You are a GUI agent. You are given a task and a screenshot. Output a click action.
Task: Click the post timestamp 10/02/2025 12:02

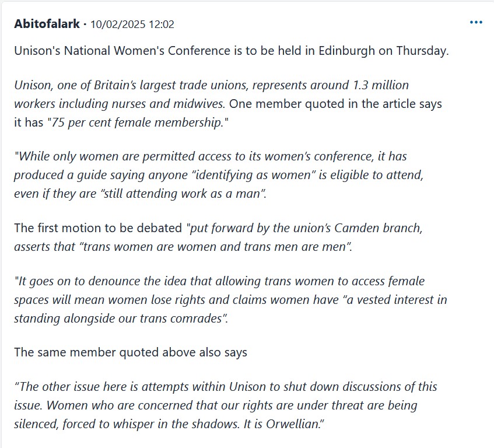[132, 24]
